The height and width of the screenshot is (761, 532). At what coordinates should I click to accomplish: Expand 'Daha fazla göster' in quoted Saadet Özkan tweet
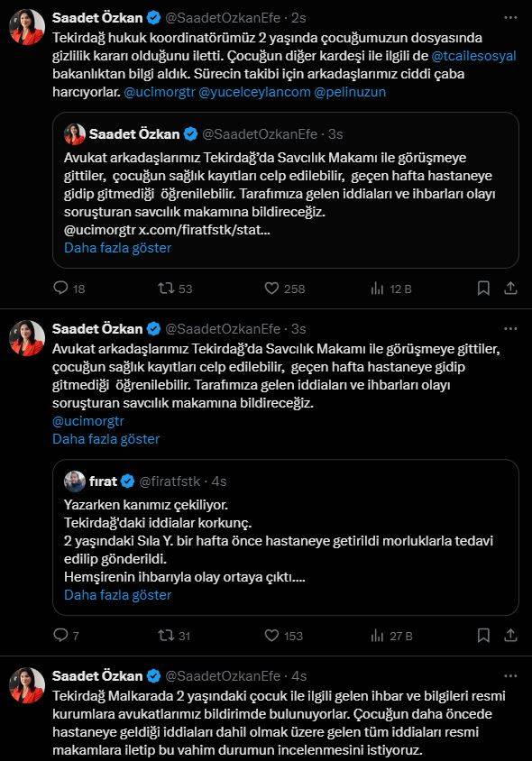point(117,248)
